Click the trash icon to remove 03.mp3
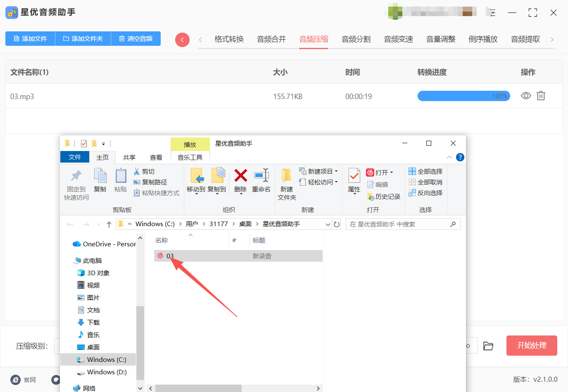568x392 pixels. click(x=541, y=96)
